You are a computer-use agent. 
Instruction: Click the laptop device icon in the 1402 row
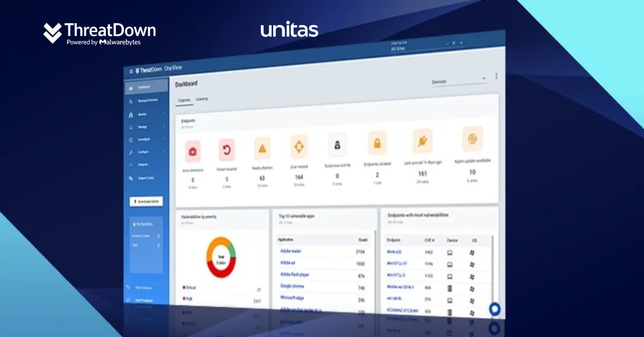pyautogui.click(x=450, y=252)
